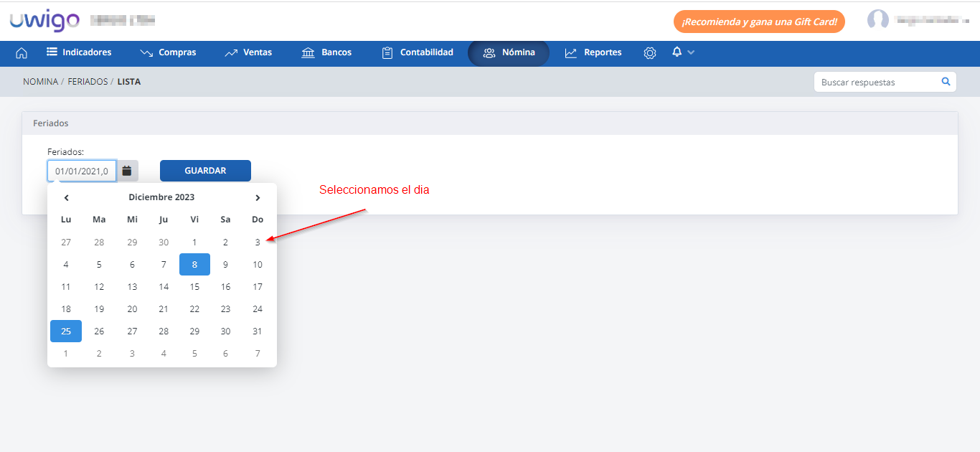Screen dimensions: 980x452
Task: Click the home icon in navigation bar
Action: coord(22,53)
